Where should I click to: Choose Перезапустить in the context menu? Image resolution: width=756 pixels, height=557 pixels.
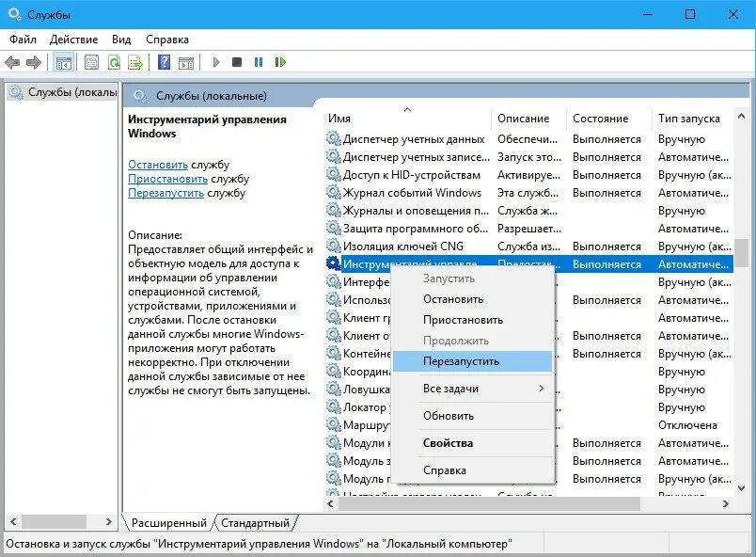pyautogui.click(x=472, y=361)
